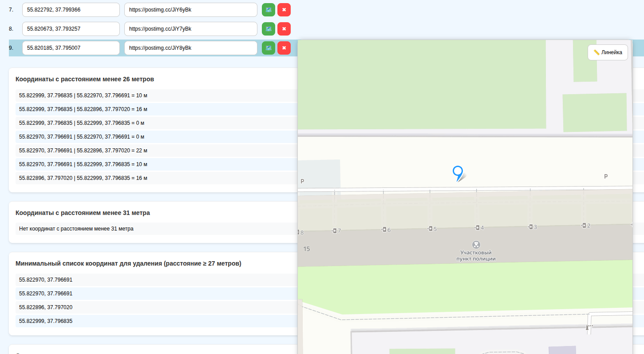This screenshot has width=644, height=354.
Task: Click the Участковый пункт полиции label
Action: coord(476,256)
